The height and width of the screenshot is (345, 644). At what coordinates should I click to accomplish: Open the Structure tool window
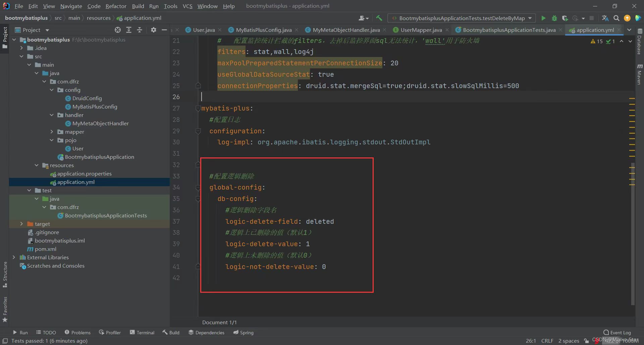click(x=5, y=275)
